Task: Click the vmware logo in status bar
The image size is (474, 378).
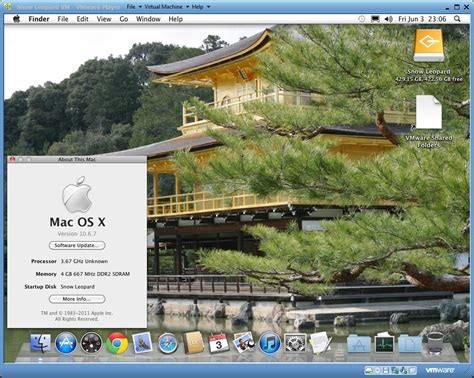Action: (x=439, y=370)
